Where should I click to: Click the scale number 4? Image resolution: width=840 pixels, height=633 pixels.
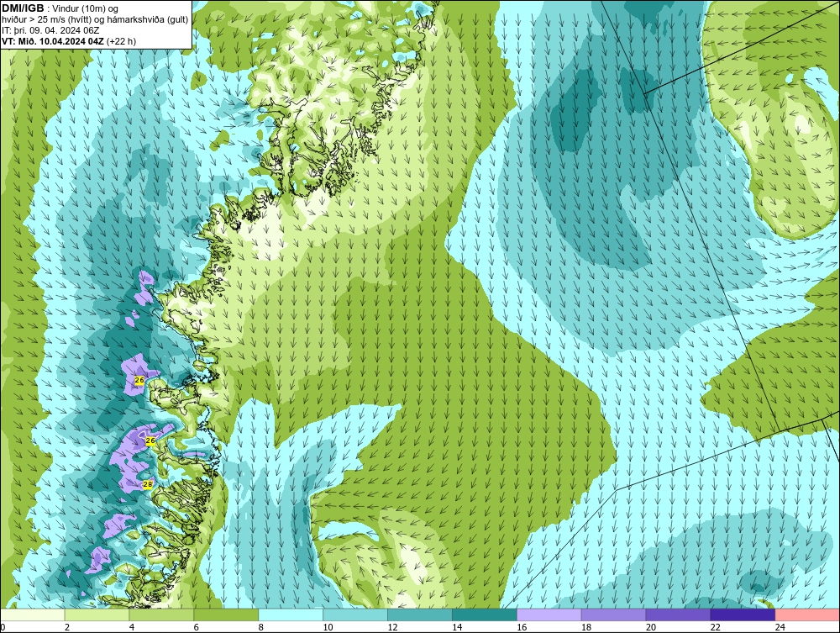click(132, 627)
